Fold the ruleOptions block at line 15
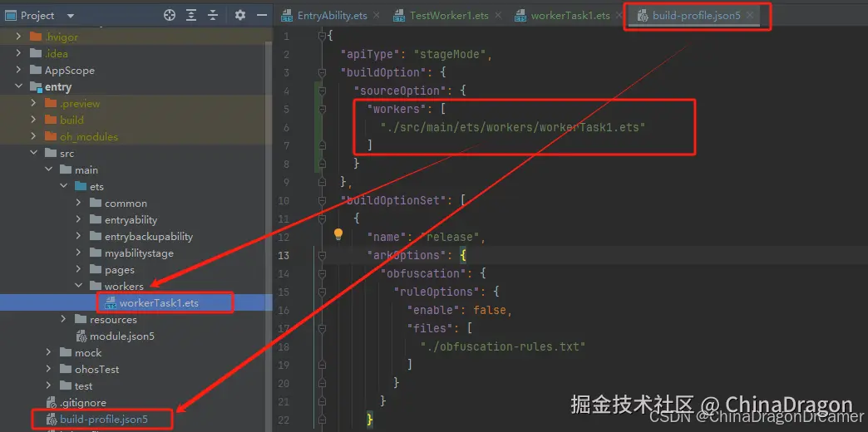The image size is (868, 432). tap(323, 292)
